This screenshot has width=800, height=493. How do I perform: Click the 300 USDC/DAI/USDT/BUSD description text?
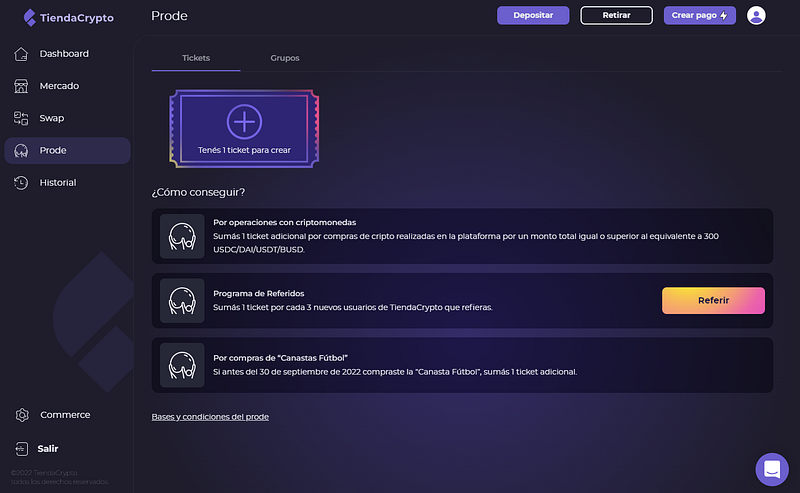[x=466, y=243]
